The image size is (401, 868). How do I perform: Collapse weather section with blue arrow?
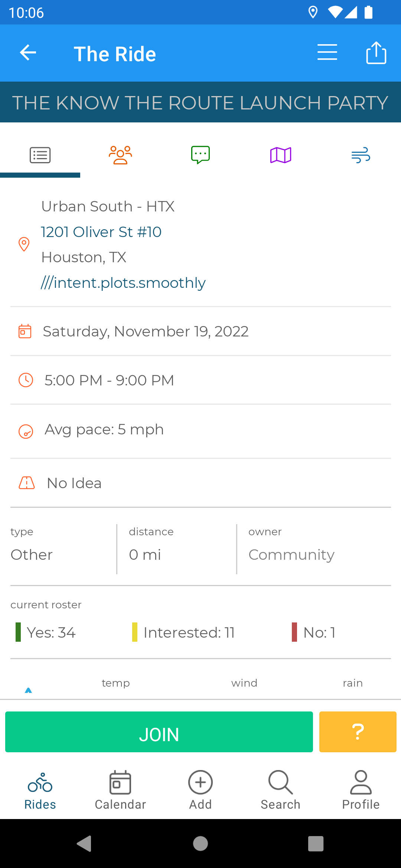click(28, 690)
